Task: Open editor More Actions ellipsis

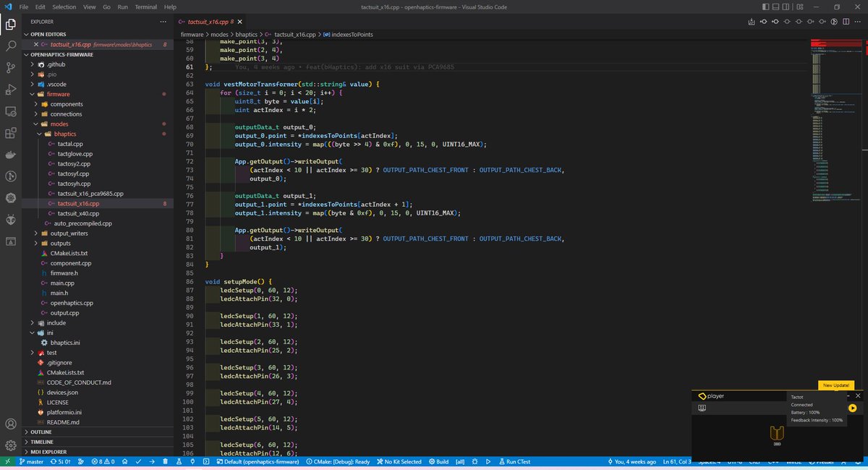Action: 859,21
